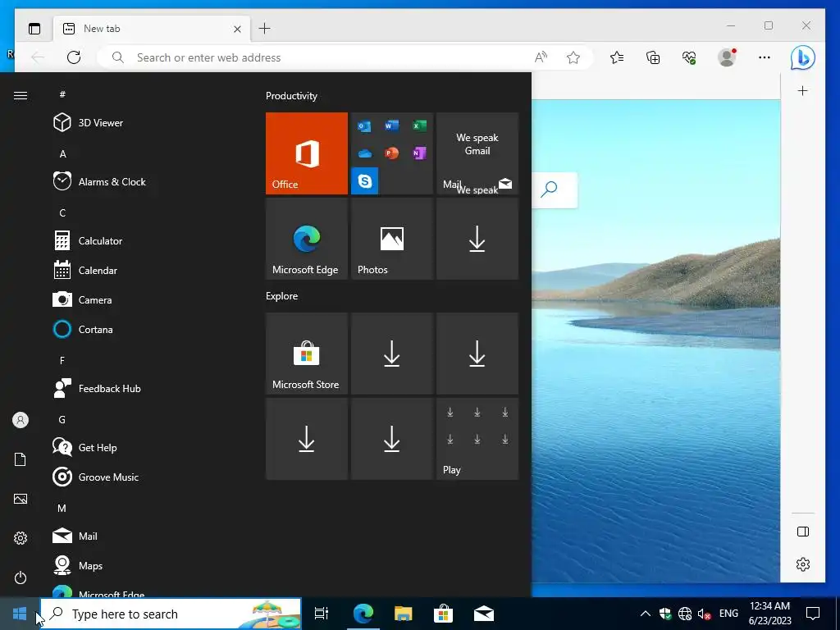
Task: Open the Mail live tile
Action: (477, 153)
